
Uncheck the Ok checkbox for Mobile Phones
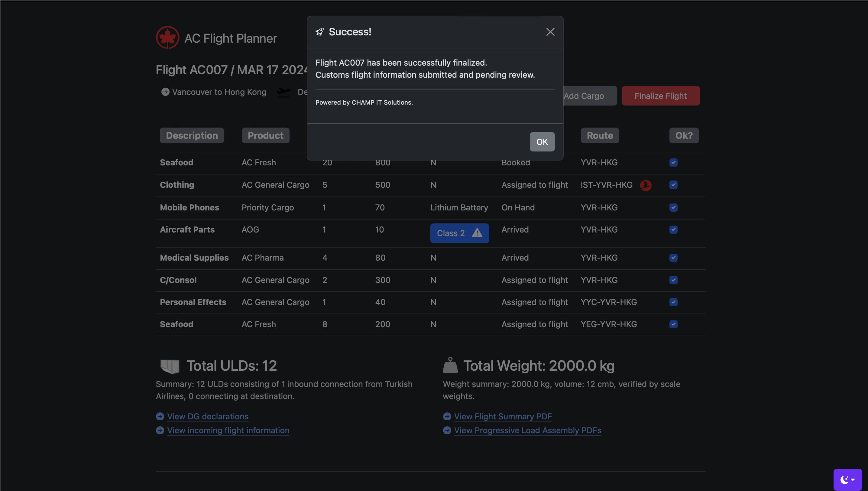pyautogui.click(x=673, y=208)
